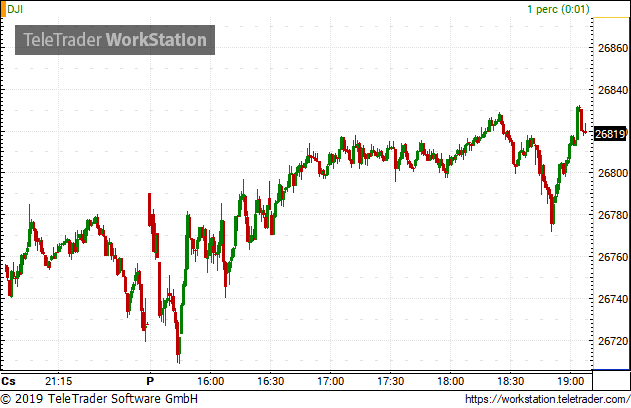The width and height of the screenshot is (631, 408).
Task: Click the 16:30 time axis label
Action: point(270,381)
